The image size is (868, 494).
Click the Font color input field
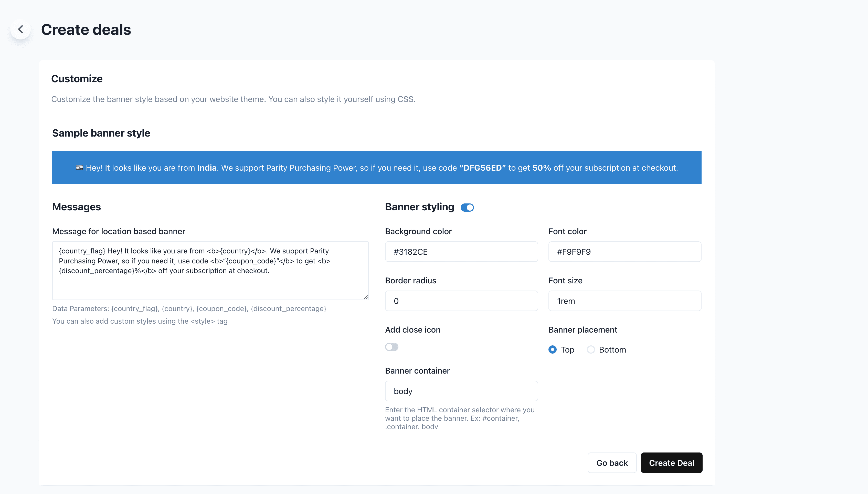tap(625, 251)
